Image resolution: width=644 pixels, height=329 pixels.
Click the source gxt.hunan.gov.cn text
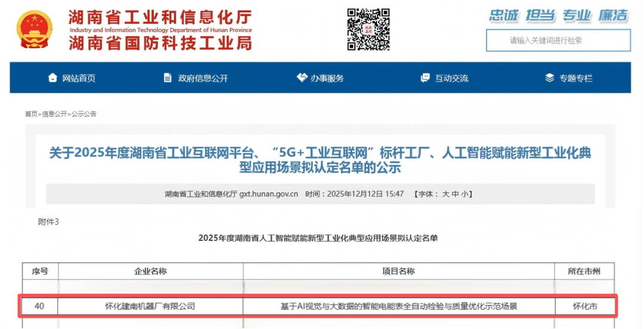point(268,194)
